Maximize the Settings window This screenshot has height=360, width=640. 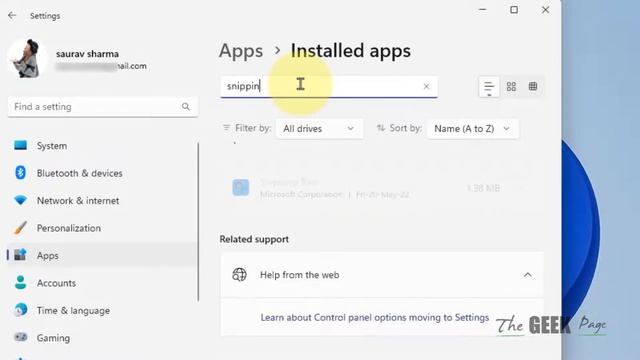(514, 10)
